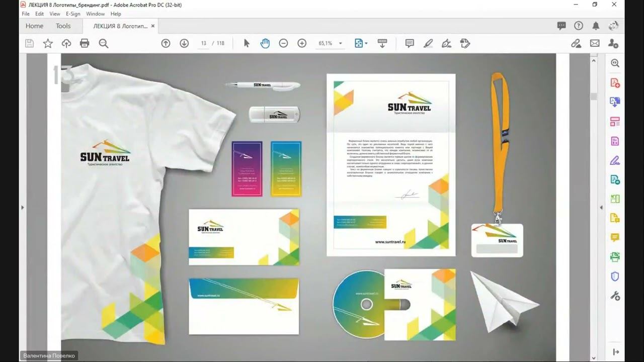Screen dimensions: 644x362
Task: Select the ЛЕКЦИЯ 8 Логотип document tab
Action: point(119,26)
